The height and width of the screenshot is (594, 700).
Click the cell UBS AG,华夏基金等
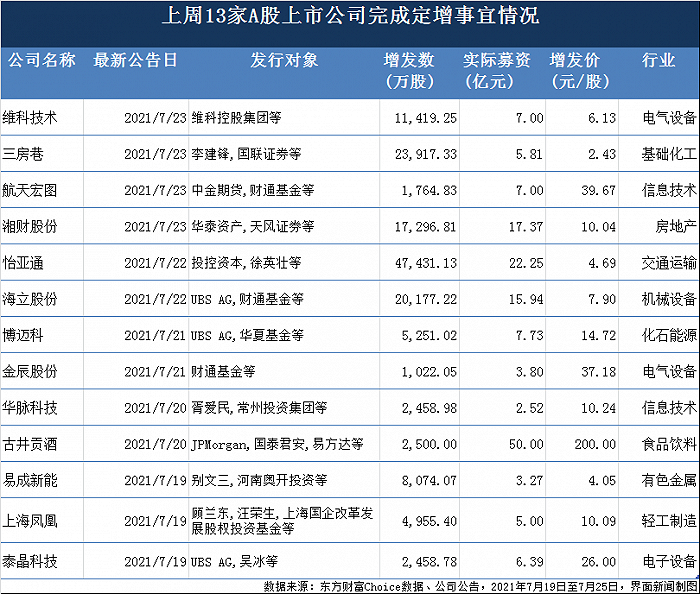pos(247,335)
